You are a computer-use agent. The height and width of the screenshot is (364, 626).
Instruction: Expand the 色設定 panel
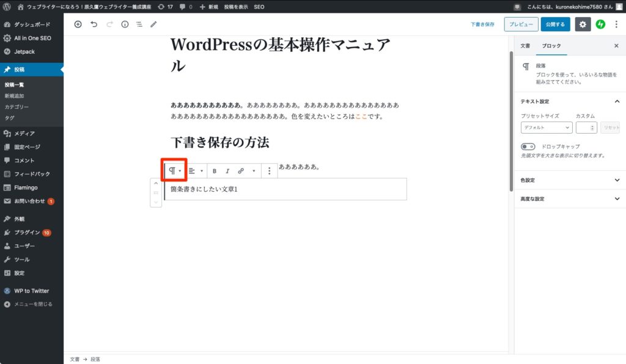(x=570, y=180)
